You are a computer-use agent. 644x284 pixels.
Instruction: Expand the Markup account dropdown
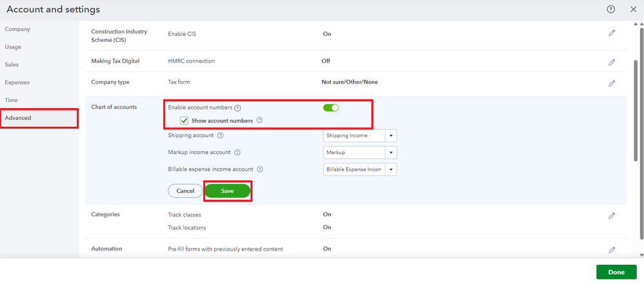391,153
